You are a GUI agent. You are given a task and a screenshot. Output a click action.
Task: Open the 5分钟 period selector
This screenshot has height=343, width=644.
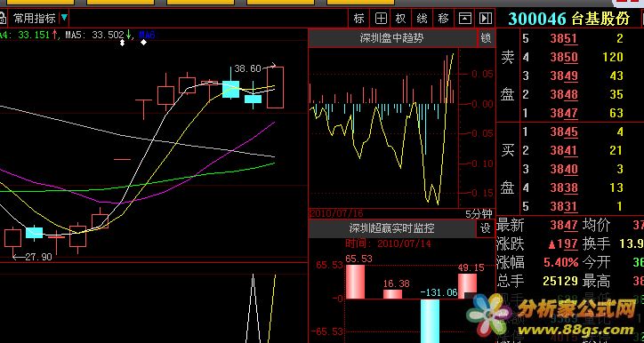pyautogui.click(x=479, y=214)
